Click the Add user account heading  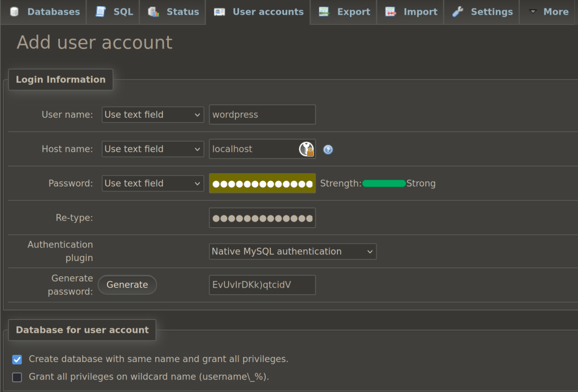(94, 42)
